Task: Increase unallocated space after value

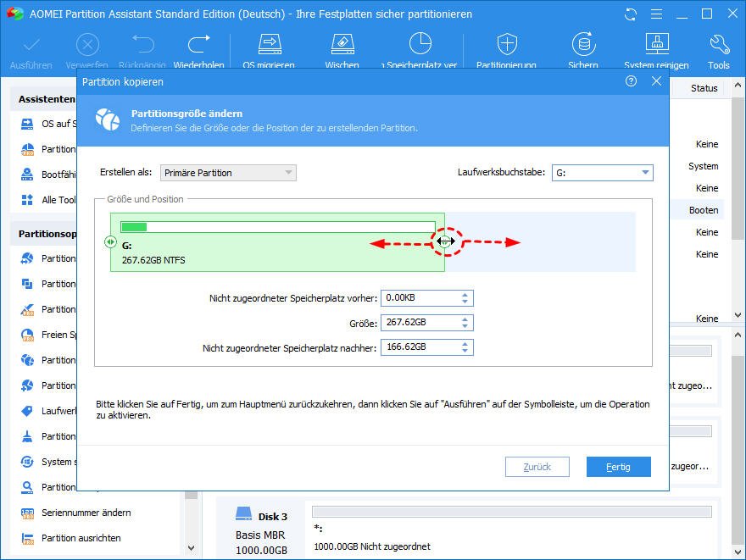Action: 465,344
